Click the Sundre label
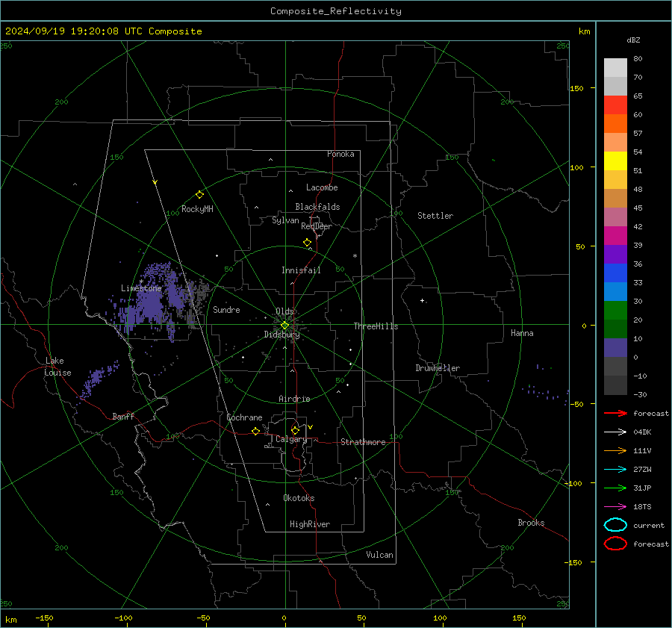This screenshot has width=672, height=628. (226, 309)
